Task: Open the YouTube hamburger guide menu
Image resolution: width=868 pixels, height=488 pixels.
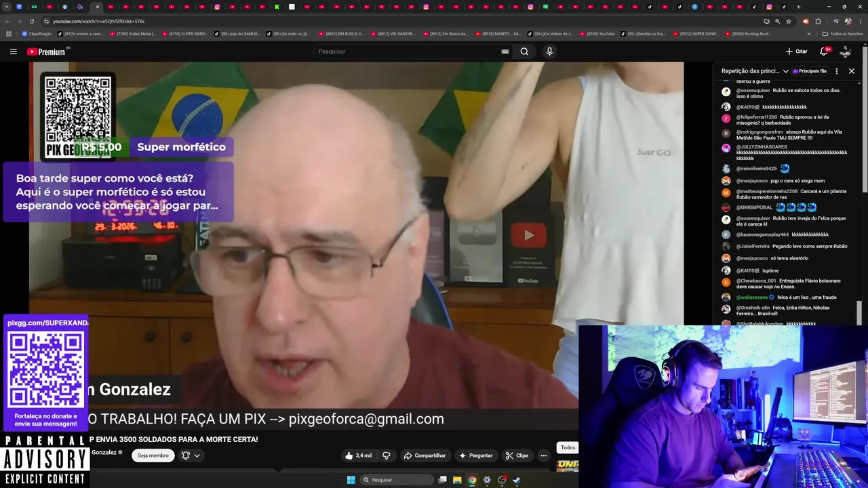Action: [x=13, y=52]
